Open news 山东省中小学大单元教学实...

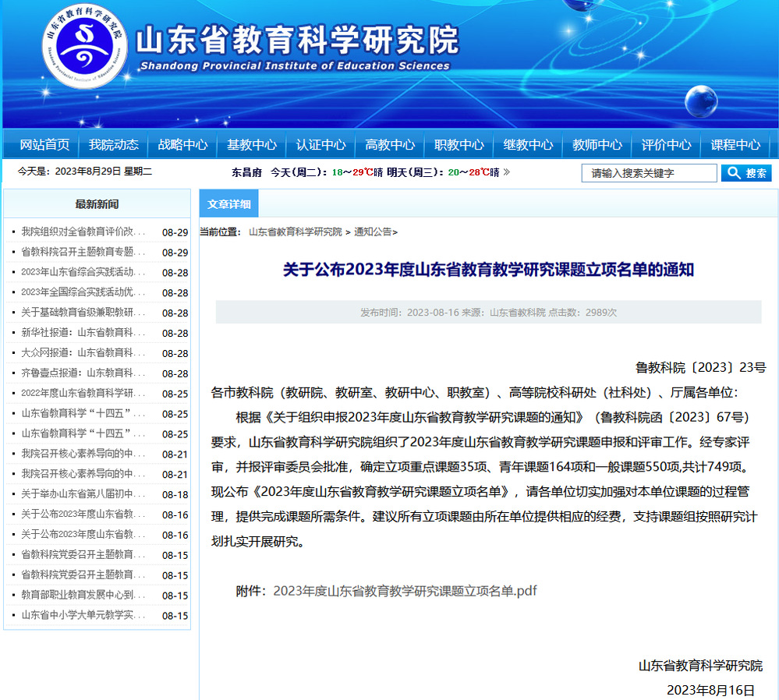point(83,615)
